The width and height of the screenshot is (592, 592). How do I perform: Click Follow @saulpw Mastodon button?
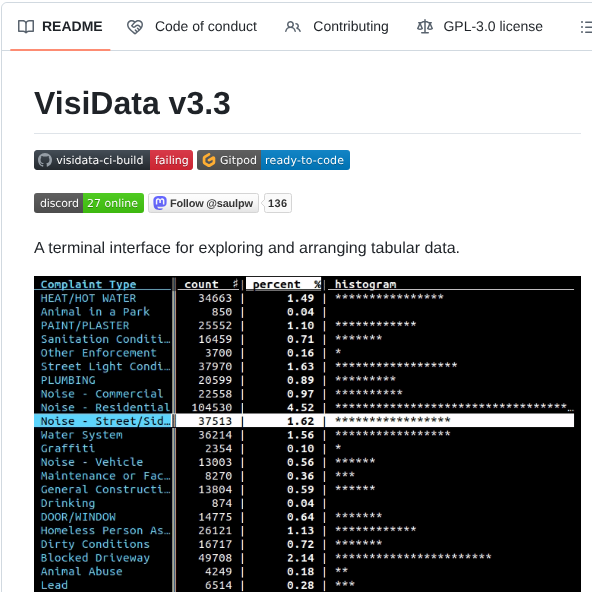204,203
